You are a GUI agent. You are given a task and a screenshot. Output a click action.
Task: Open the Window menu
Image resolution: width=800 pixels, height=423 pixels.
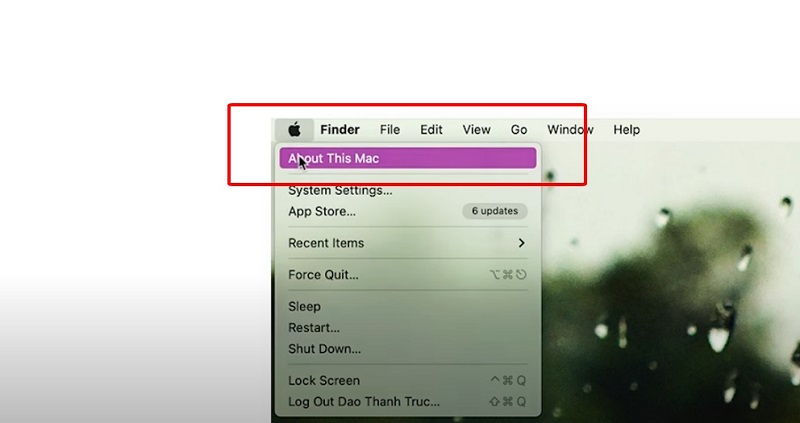(570, 130)
